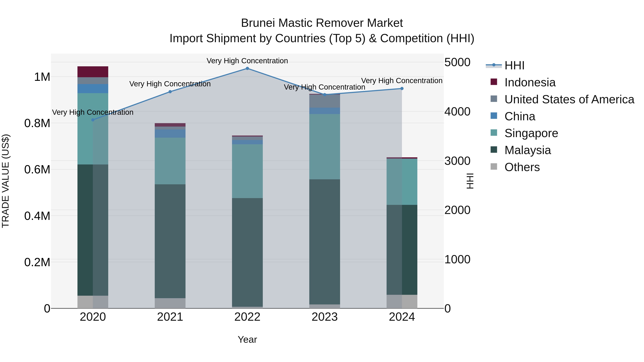
Task: Click the Indonesia maroon color swatch
Action: point(494,82)
